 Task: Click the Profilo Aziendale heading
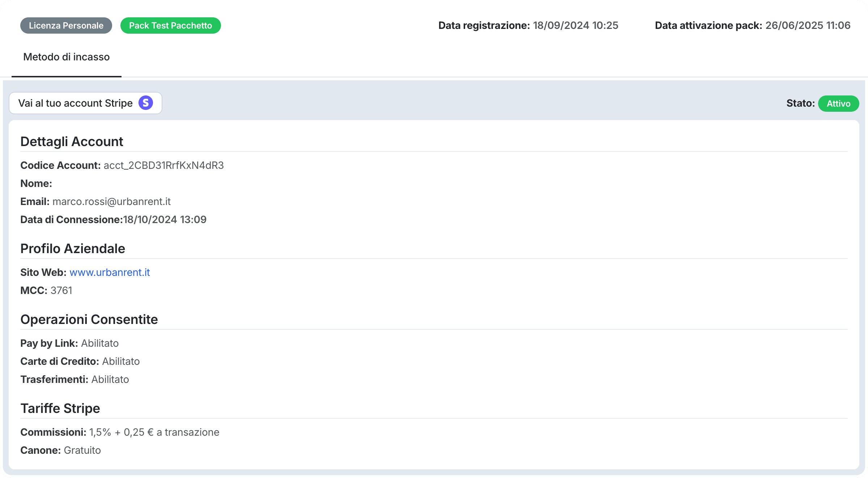[73, 248]
